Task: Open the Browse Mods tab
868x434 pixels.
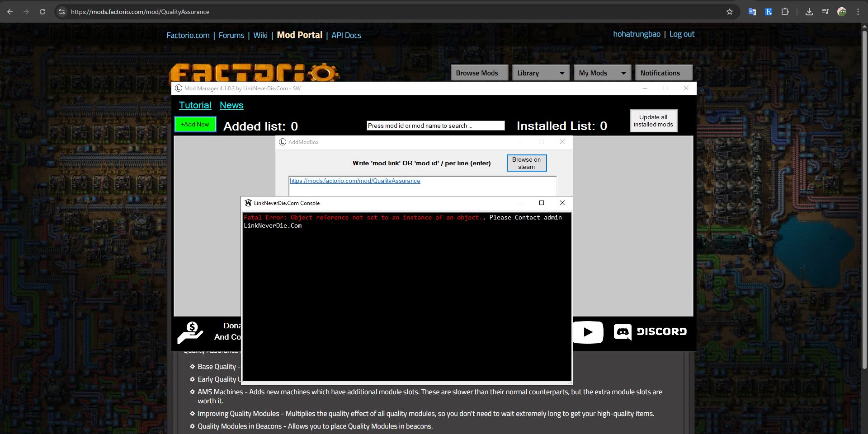Action: click(476, 73)
